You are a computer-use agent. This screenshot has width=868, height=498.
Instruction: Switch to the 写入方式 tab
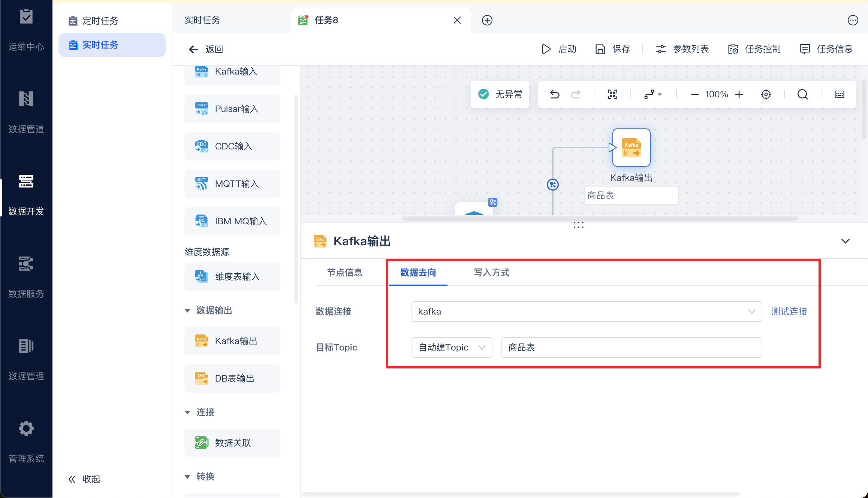pos(491,273)
